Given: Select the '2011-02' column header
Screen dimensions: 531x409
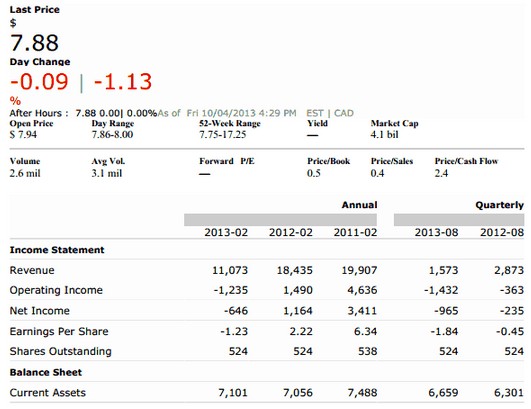Looking at the screenshot, I should coord(355,233).
